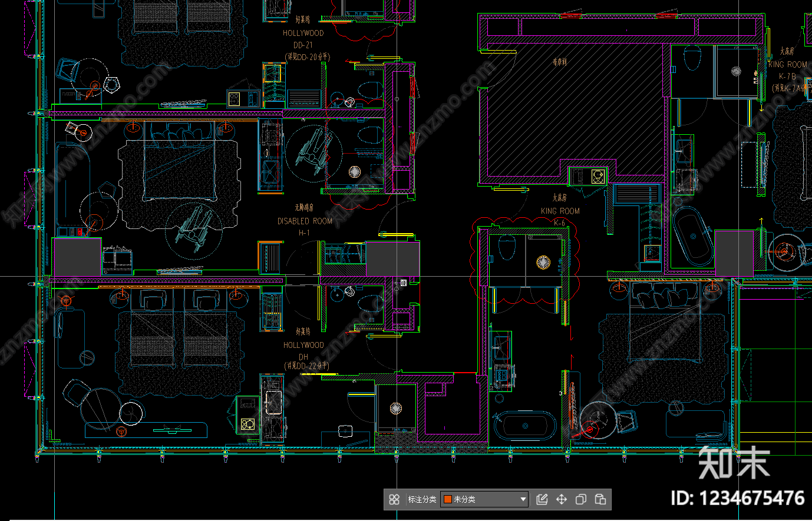The image size is (812, 521).
Task: Click the edit annotation pencil icon
Action: (542, 499)
